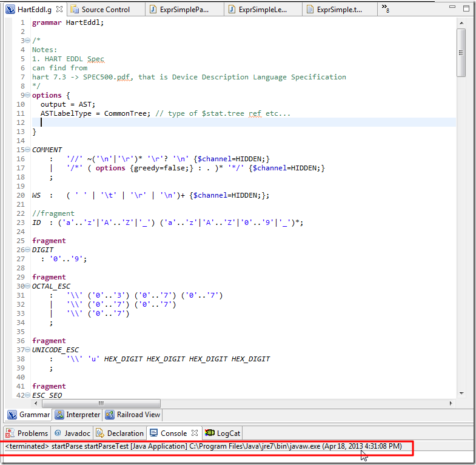Open the Source Control tab
This screenshot has height=465, width=476.
click(x=106, y=10)
